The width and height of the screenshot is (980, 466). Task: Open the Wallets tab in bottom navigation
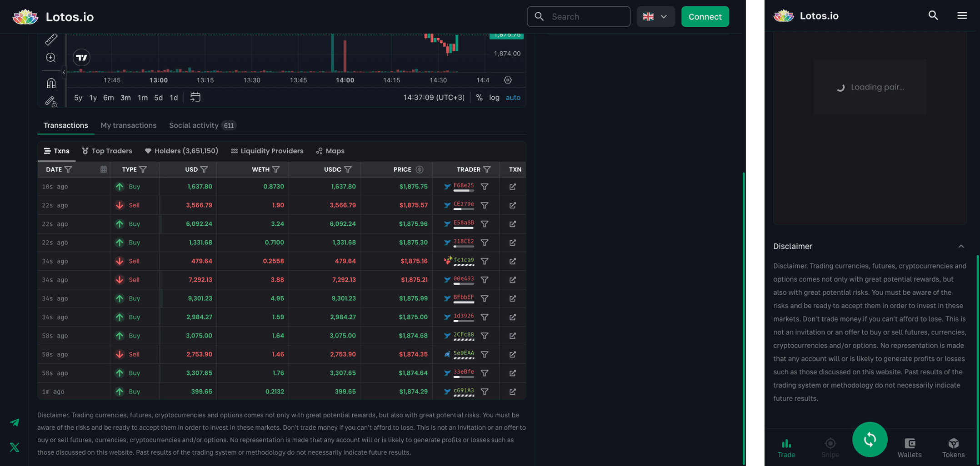pos(910,448)
